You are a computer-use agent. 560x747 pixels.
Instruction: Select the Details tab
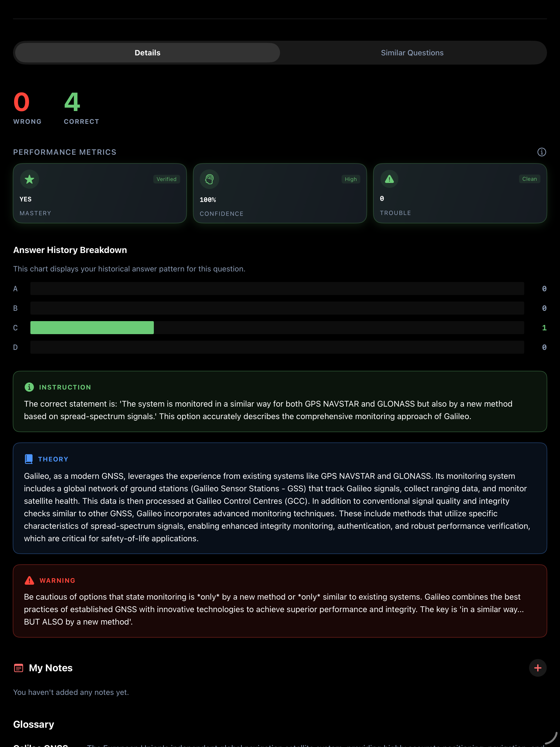pos(147,52)
